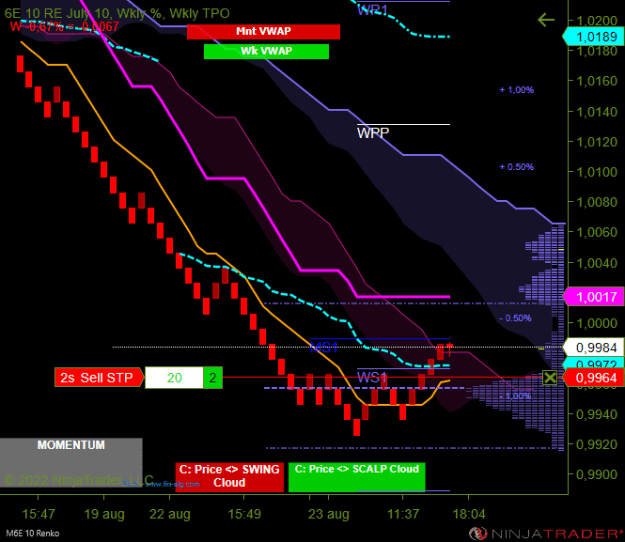Click C: Price <> SWING Cloud button

[x=229, y=477]
